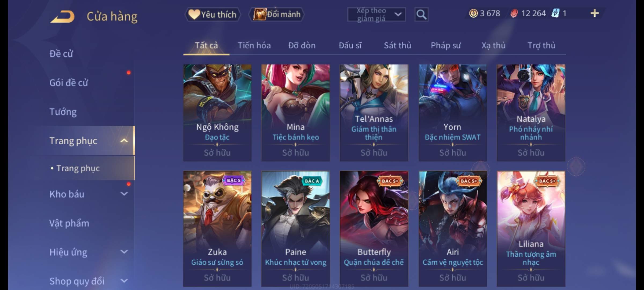Image resolution: width=644 pixels, height=290 pixels.
Task: Tap the back arrow icon
Action: [62, 17]
